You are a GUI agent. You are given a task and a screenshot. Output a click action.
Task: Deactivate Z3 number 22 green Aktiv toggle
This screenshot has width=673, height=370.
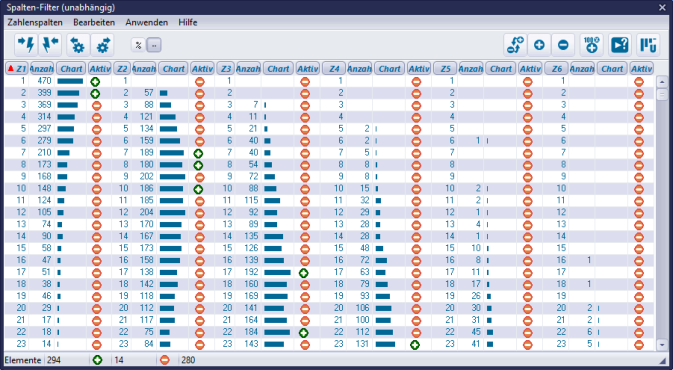tap(303, 333)
